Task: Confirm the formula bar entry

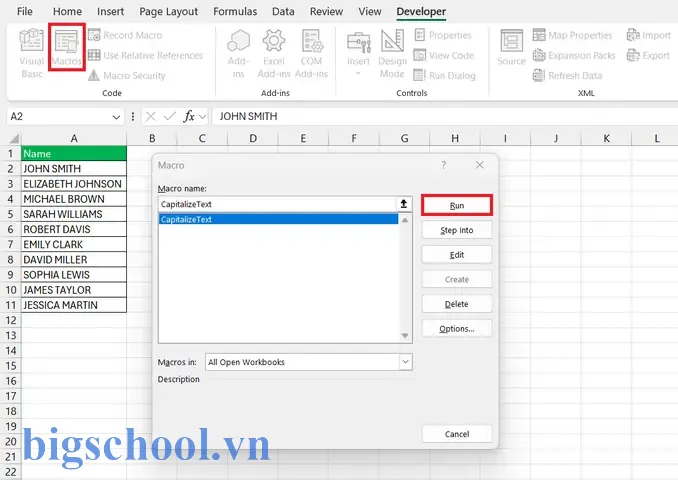Action: (x=170, y=116)
